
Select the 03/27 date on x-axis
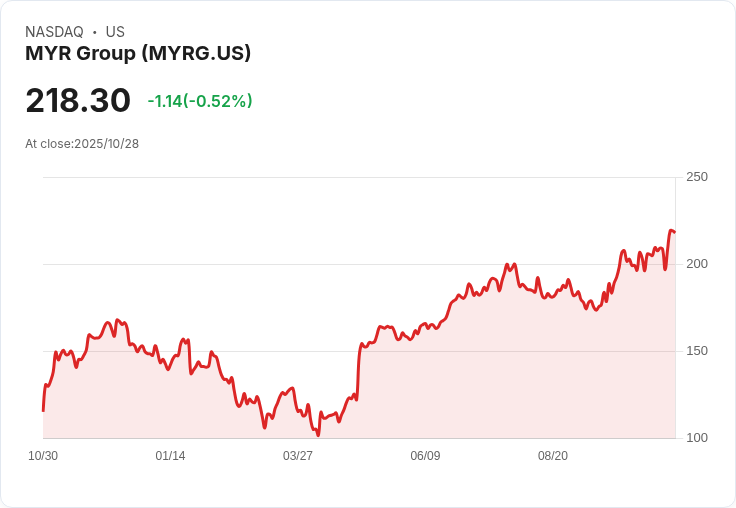click(298, 456)
